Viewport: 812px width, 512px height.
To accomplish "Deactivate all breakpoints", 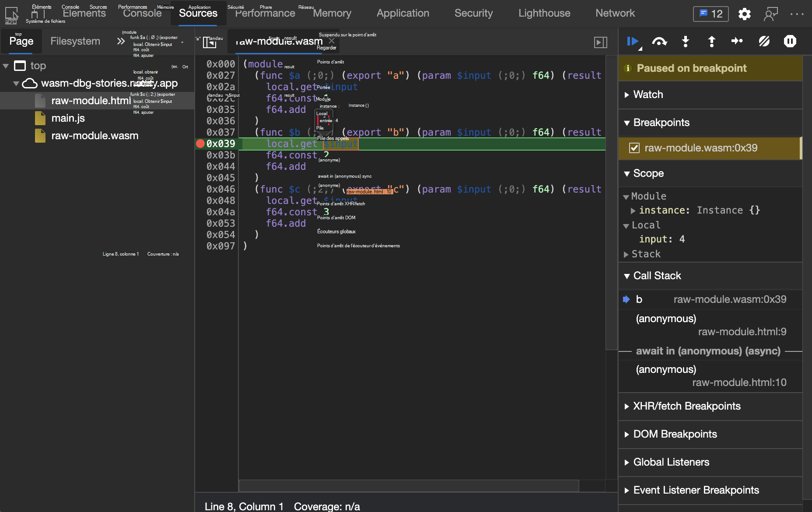I will (x=764, y=42).
